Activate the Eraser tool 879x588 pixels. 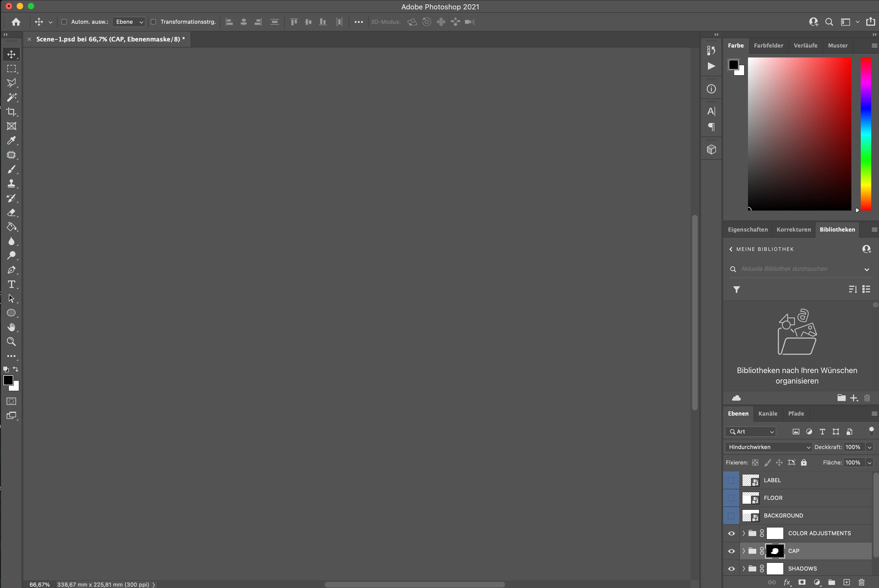coord(12,213)
